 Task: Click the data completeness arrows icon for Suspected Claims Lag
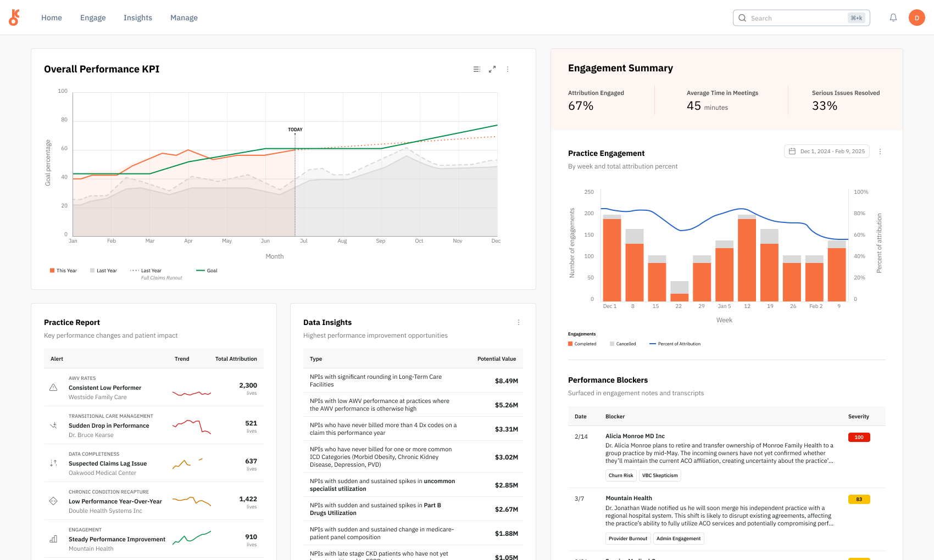click(53, 463)
